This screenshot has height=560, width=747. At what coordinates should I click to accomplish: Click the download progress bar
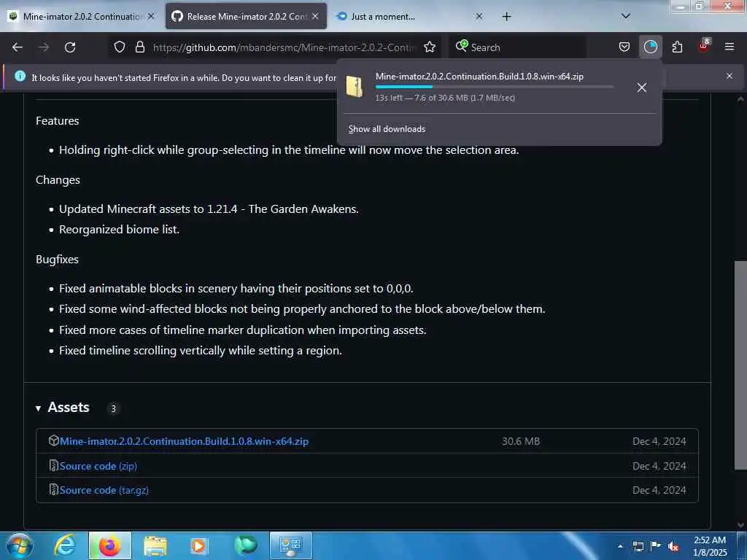coord(495,87)
